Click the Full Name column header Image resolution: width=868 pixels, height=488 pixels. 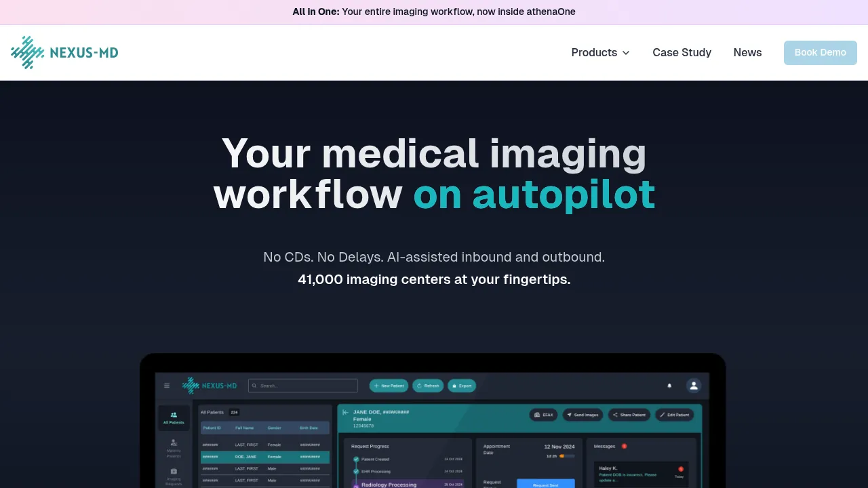[243, 428]
